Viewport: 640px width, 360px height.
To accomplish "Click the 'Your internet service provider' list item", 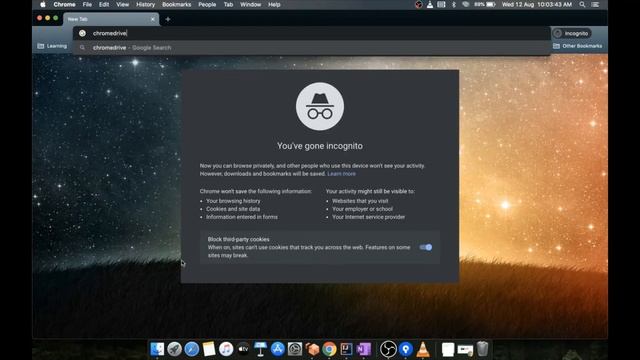I will [369, 217].
